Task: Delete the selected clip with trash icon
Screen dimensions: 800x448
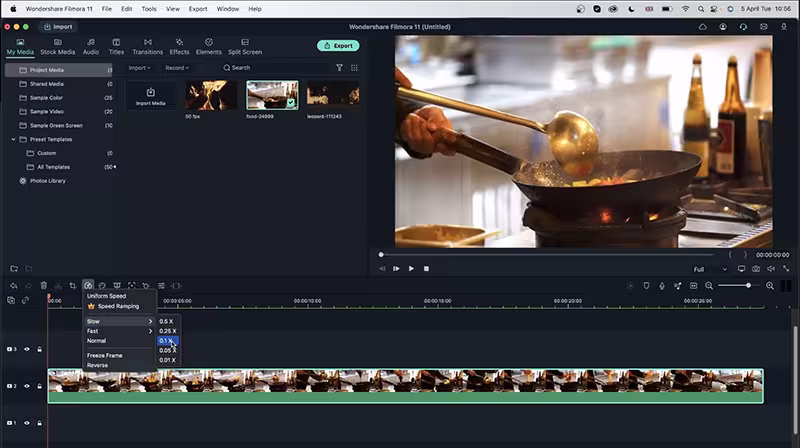Action: click(x=44, y=286)
